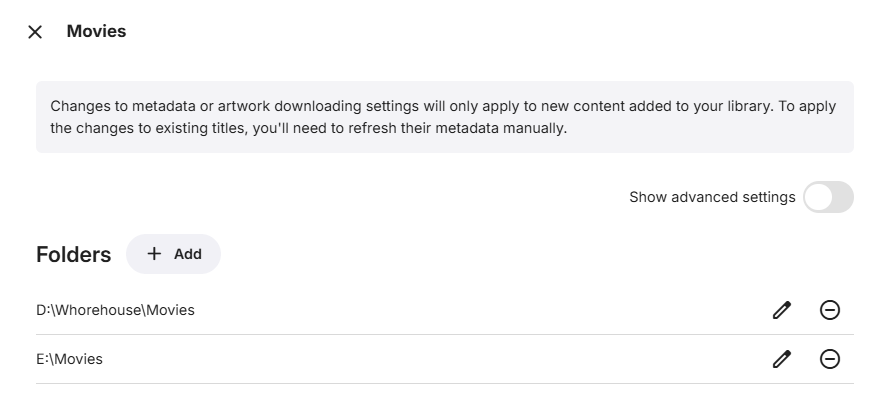Click the "Add" text in Folders button

coord(188,254)
